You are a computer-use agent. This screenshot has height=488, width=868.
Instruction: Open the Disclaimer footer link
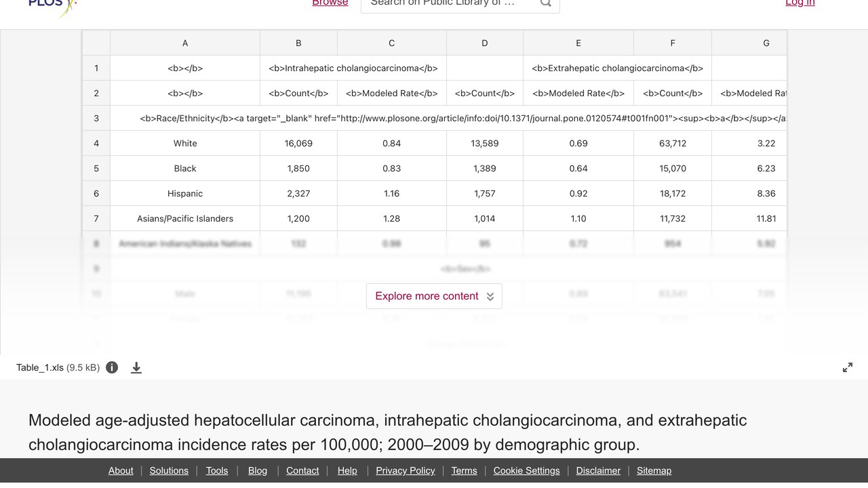coord(598,470)
